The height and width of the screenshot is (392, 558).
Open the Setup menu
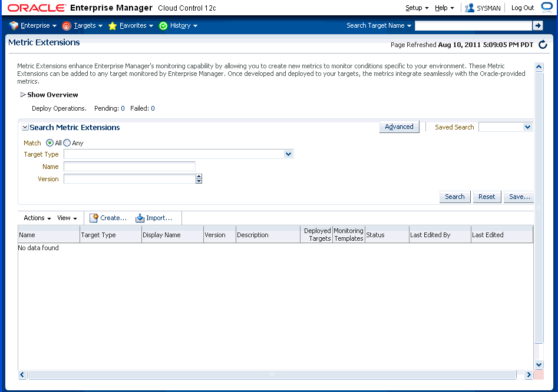tap(417, 8)
